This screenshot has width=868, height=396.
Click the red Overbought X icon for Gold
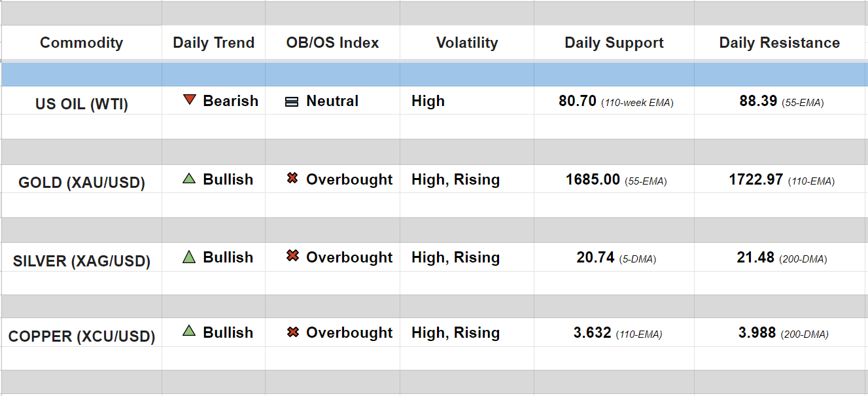coord(292,178)
